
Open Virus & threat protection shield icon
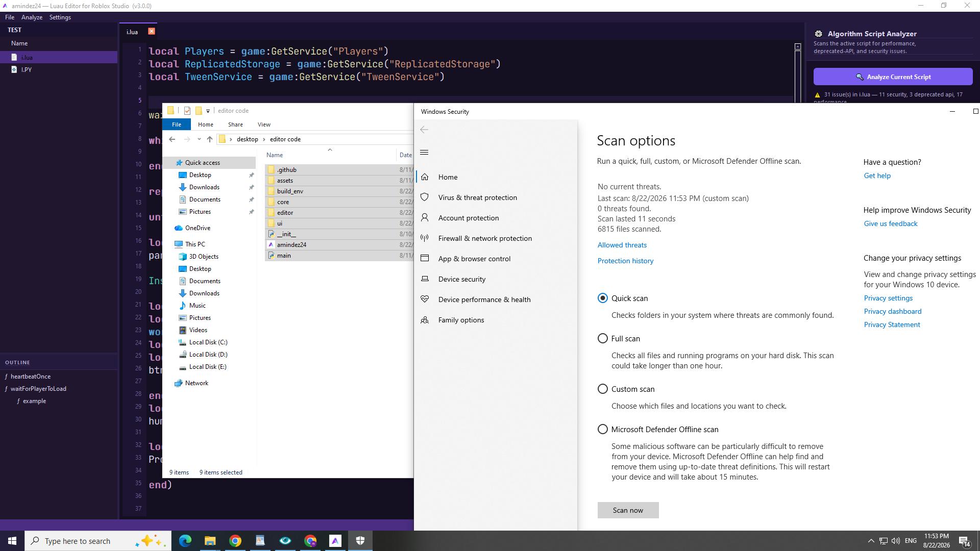pyautogui.click(x=425, y=197)
